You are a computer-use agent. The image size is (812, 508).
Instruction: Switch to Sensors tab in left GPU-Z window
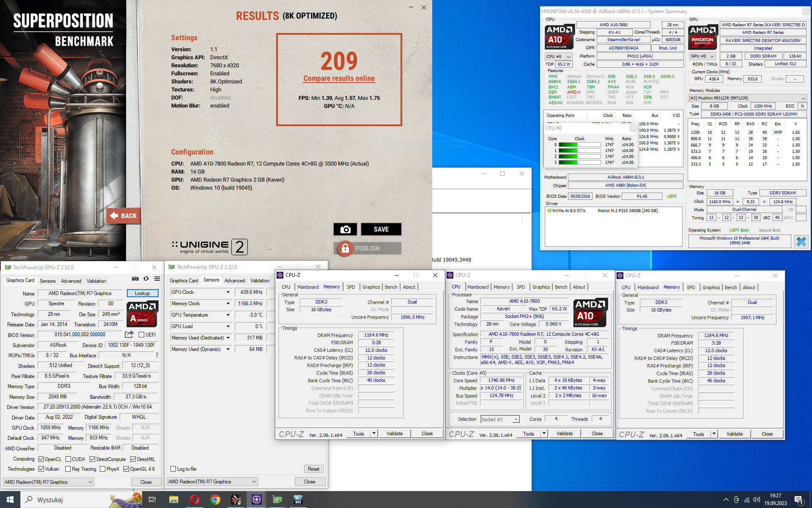47,281
